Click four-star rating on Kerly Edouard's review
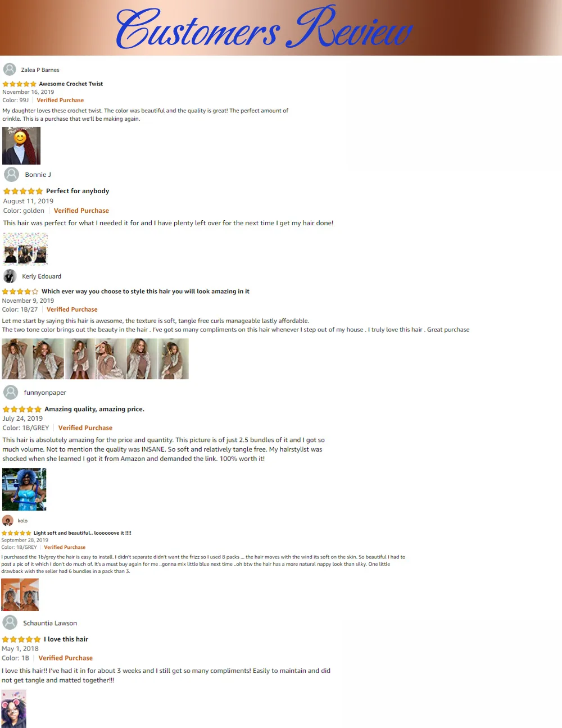The image size is (562, 728). click(x=20, y=292)
